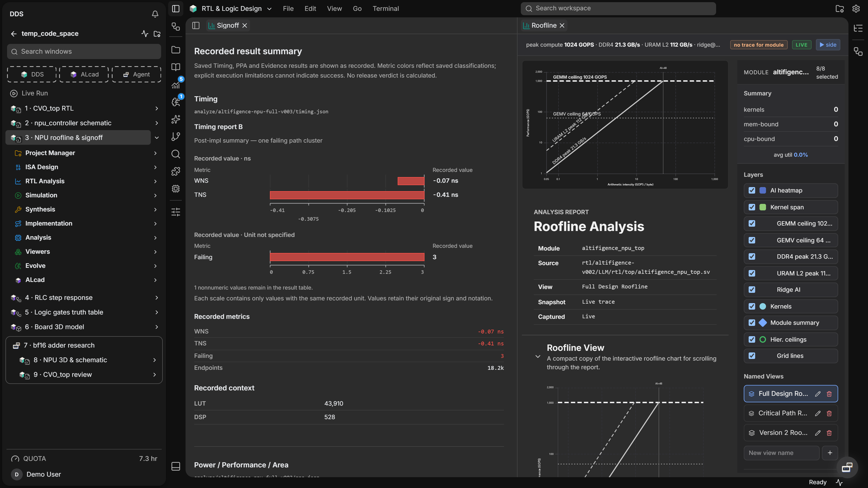Open the hierarchy icon on right rail

858,52
